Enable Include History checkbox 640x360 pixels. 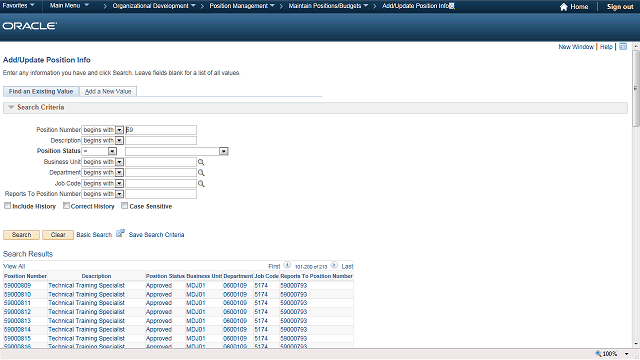click(x=7, y=206)
